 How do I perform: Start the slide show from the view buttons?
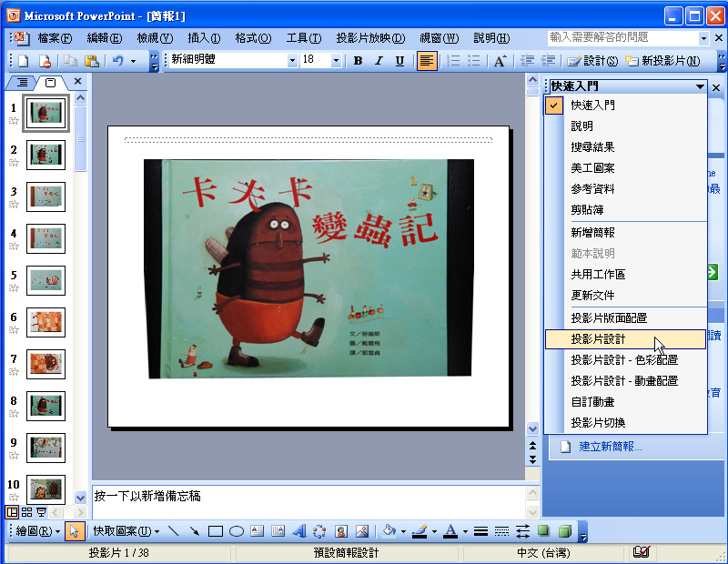[x=41, y=512]
